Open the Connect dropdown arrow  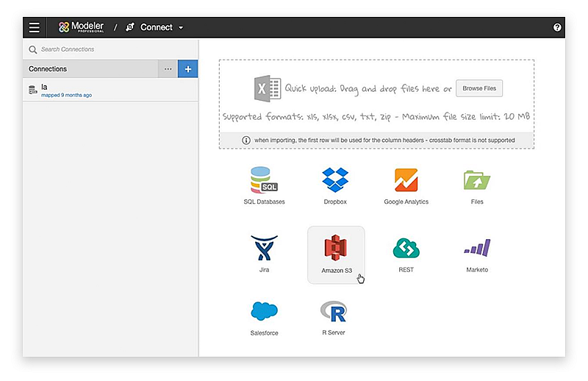click(x=181, y=27)
